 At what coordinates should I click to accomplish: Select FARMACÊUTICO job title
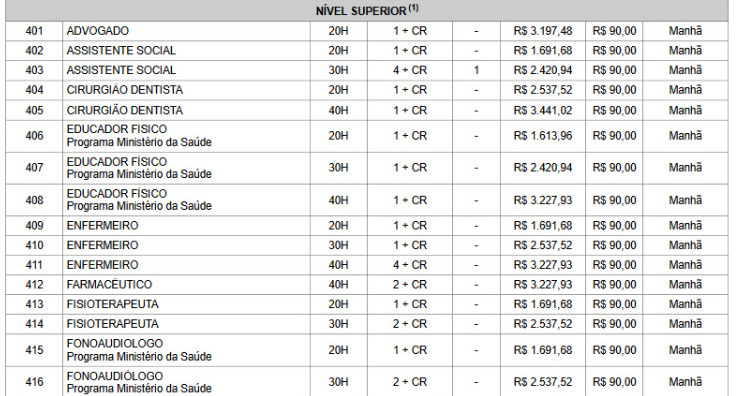(109, 284)
